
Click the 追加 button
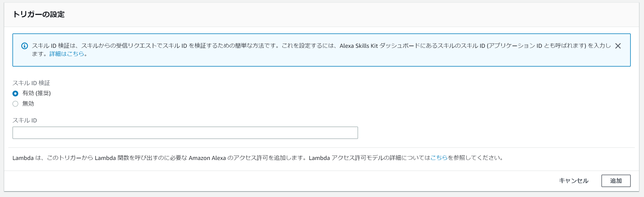point(616,181)
